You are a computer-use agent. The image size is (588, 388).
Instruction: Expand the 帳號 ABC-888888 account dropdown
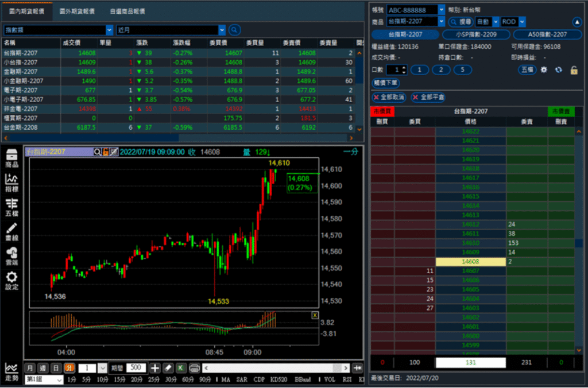click(441, 10)
